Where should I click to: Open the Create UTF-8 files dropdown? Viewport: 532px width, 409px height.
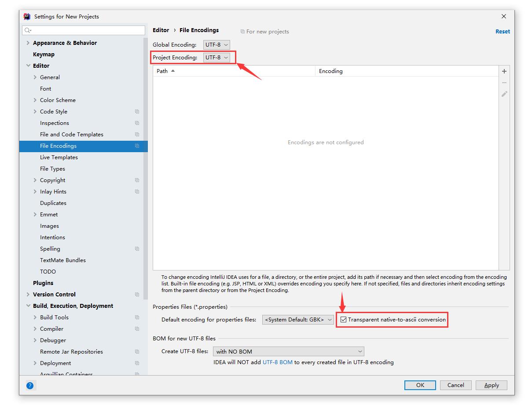(289, 351)
